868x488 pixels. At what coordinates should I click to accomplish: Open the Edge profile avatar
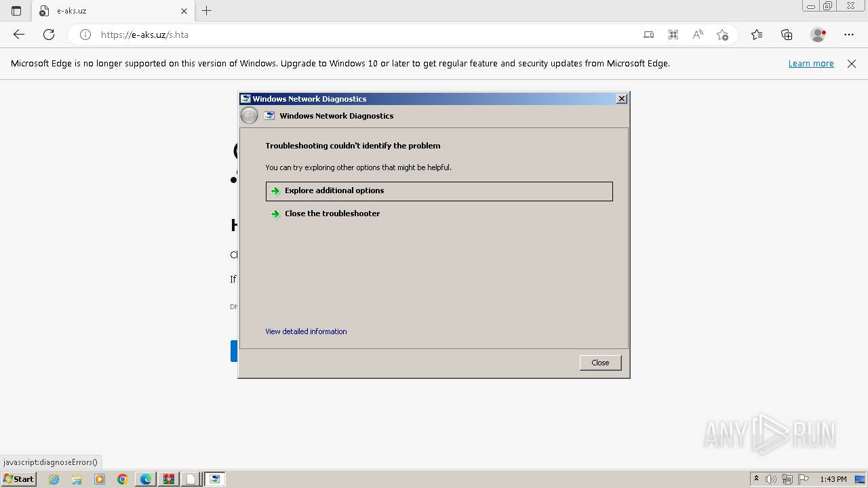pyautogui.click(x=818, y=35)
